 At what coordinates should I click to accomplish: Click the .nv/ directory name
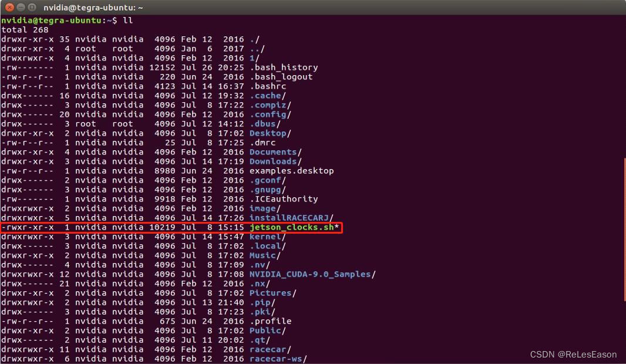[260, 265]
